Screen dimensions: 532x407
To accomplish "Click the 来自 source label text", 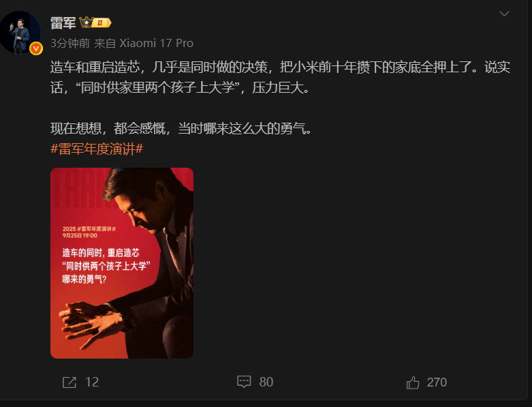I will pyautogui.click(x=105, y=43).
